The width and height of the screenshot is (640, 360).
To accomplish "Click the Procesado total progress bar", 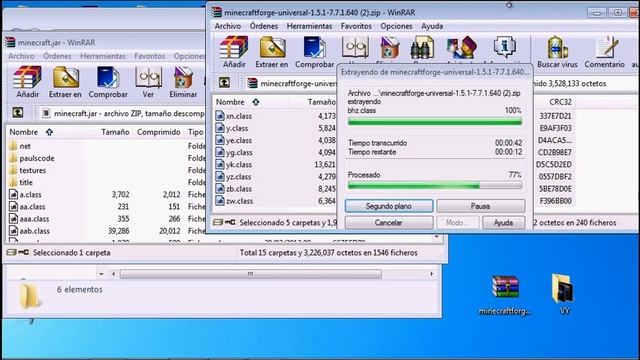I will pyautogui.click(x=435, y=185).
